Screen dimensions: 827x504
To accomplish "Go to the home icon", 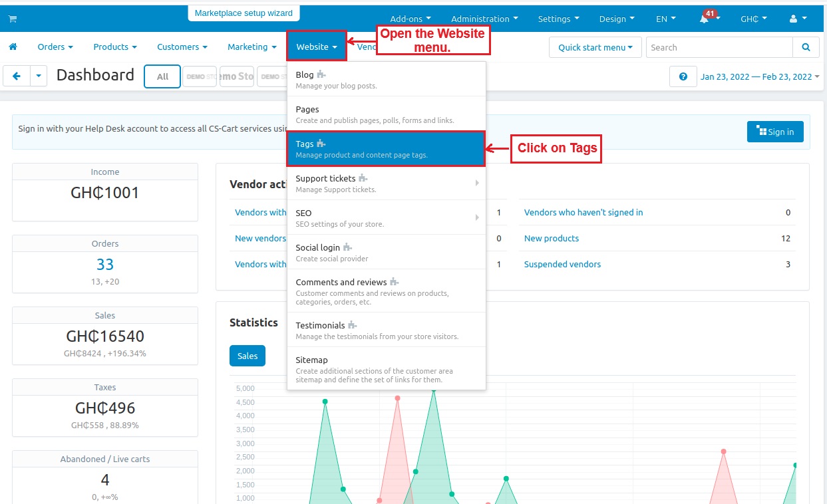I will pyautogui.click(x=13, y=47).
